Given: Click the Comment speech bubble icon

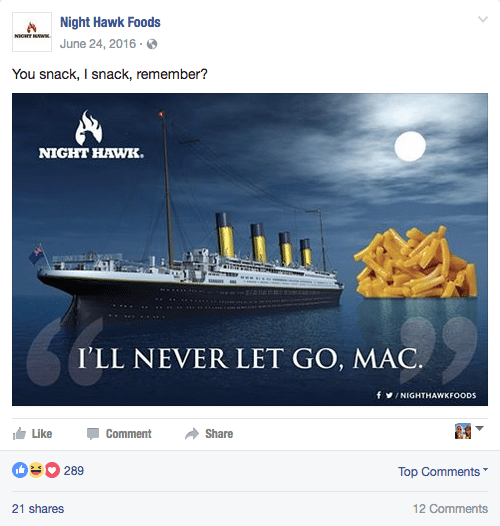Looking at the screenshot, I should (93, 434).
